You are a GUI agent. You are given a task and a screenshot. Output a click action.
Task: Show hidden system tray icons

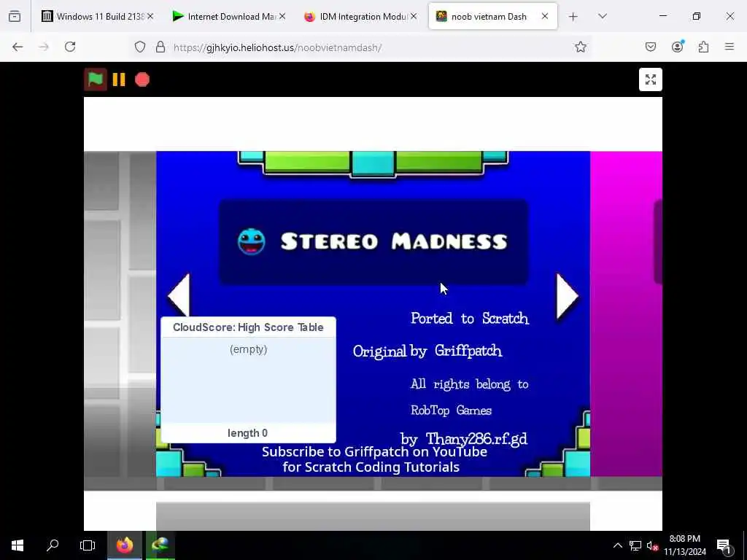point(617,545)
